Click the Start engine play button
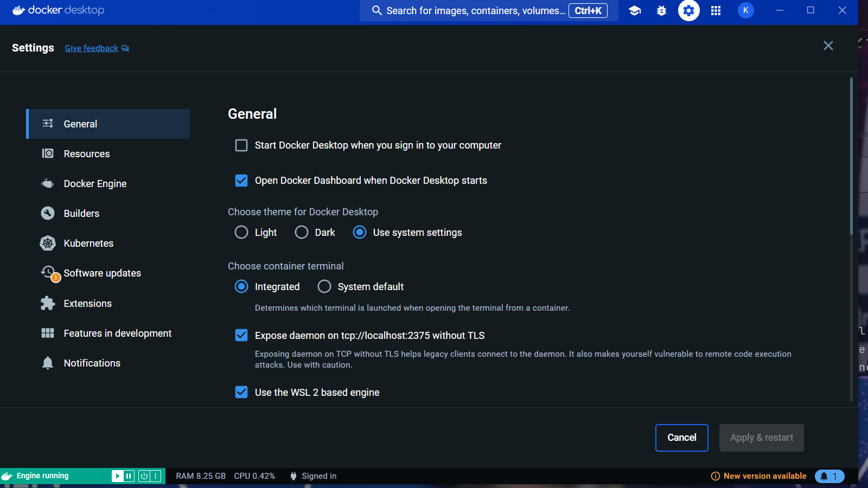 pyautogui.click(x=117, y=476)
